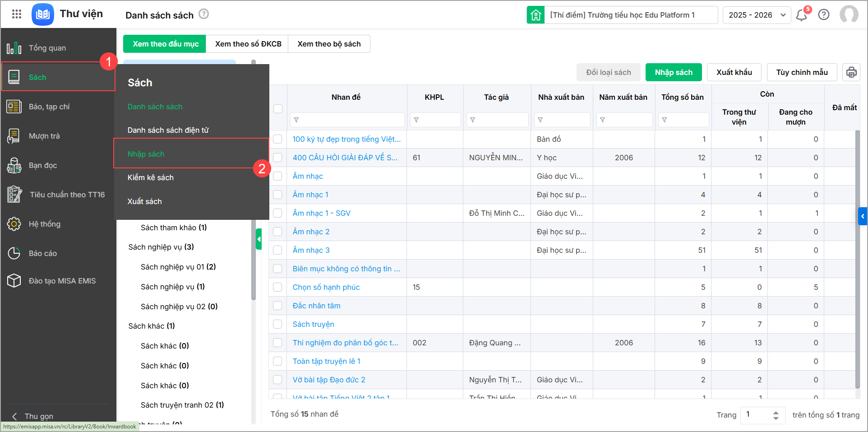868x432 pixels.
Task: Click the Tổng quan chart icon
Action: point(14,48)
